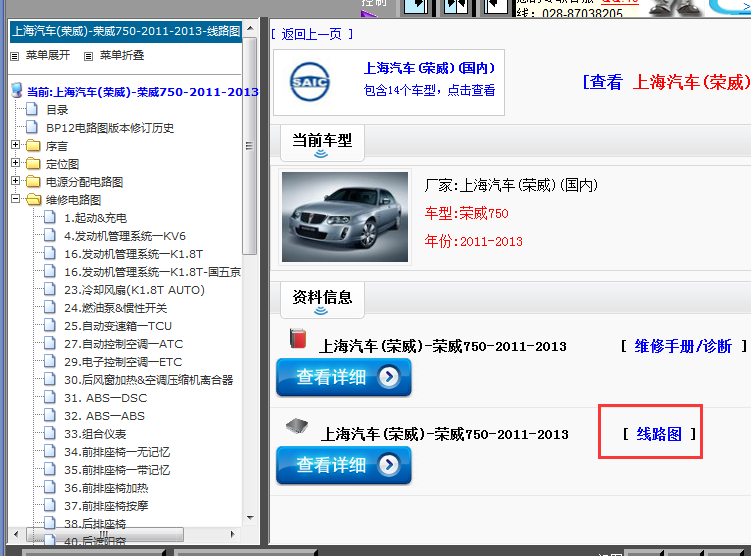Open 35.前排座椅—带记忆 diagram

tap(117, 470)
